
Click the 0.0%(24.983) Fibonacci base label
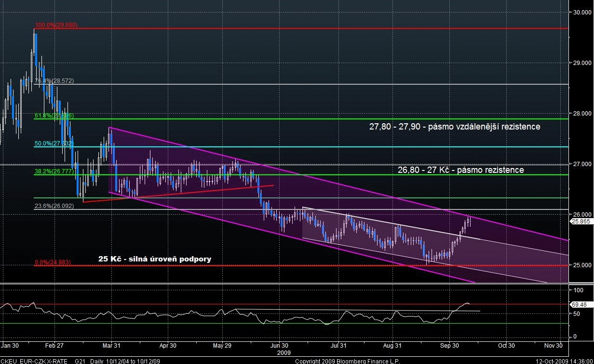(x=54, y=262)
